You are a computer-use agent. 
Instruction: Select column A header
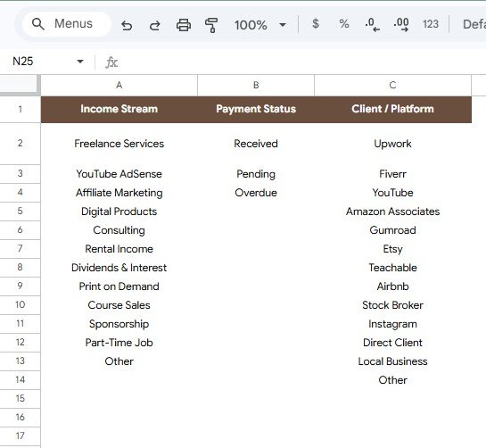tap(119, 86)
